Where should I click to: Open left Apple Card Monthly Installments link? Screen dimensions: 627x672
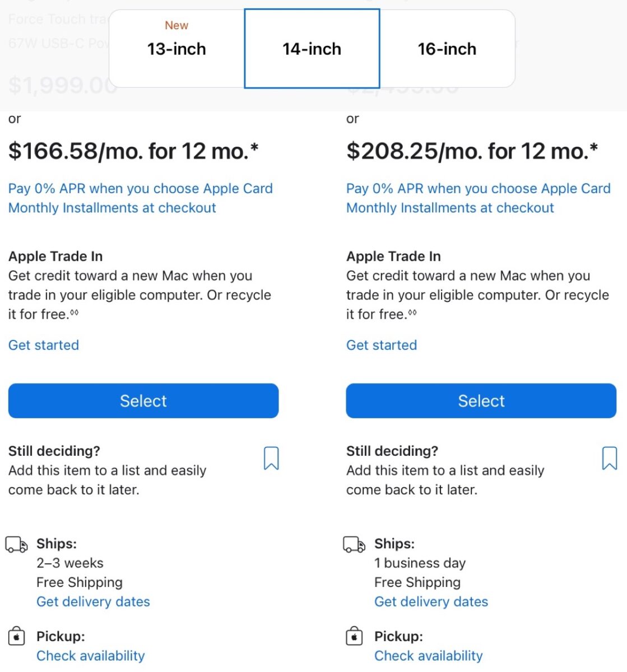point(140,198)
